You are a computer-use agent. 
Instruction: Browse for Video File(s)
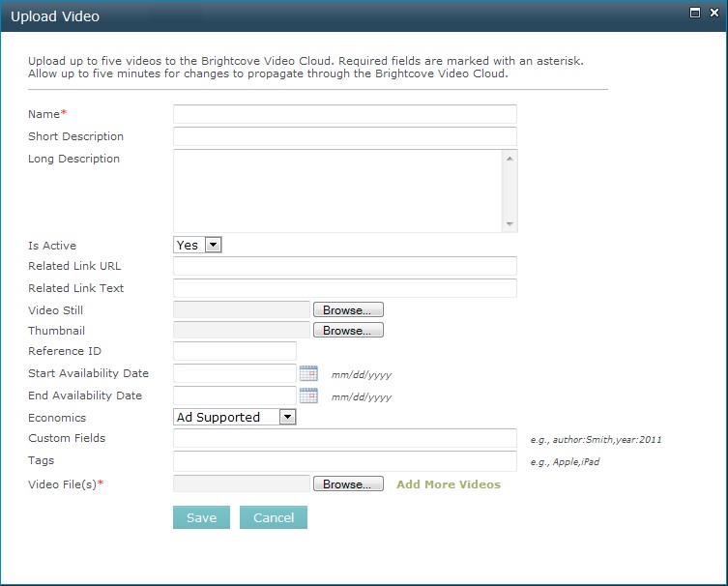pyautogui.click(x=348, y=483)
